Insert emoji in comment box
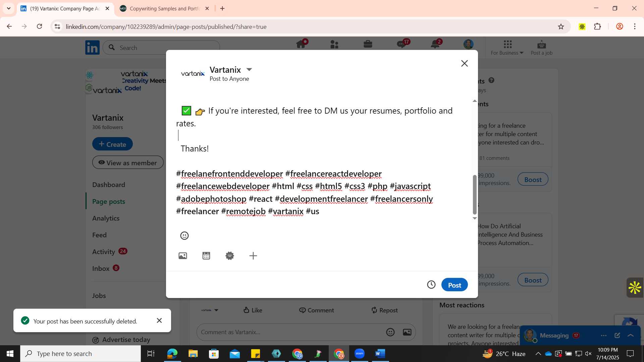644x362 pixels. tap(390, 332)
